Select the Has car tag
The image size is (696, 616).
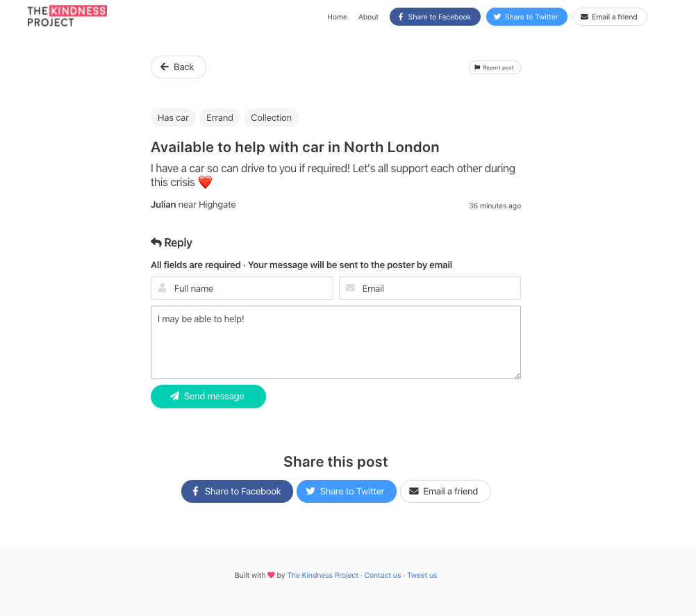tap(173, 117)
